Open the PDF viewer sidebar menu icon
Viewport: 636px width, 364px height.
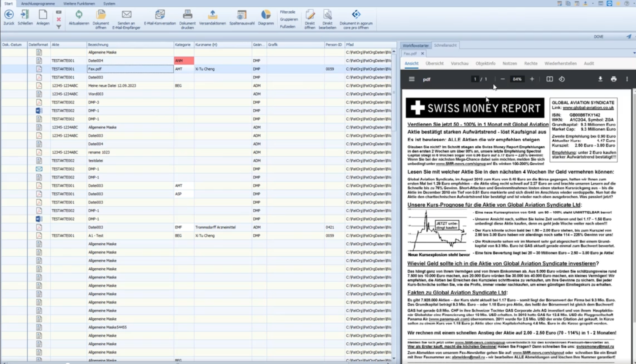click(412, 79)
